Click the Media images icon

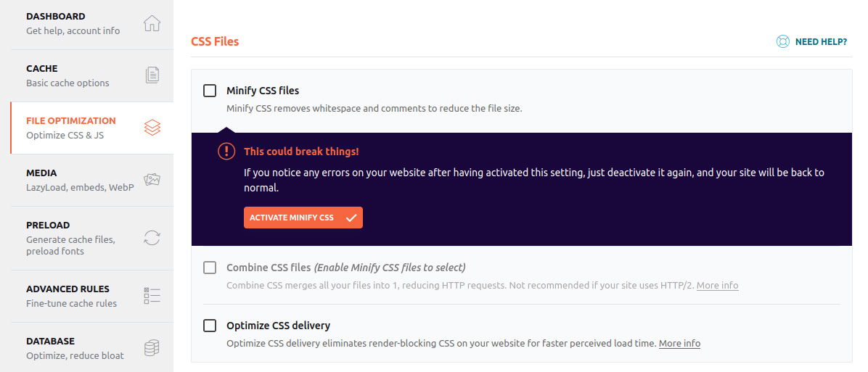point(152,180)
